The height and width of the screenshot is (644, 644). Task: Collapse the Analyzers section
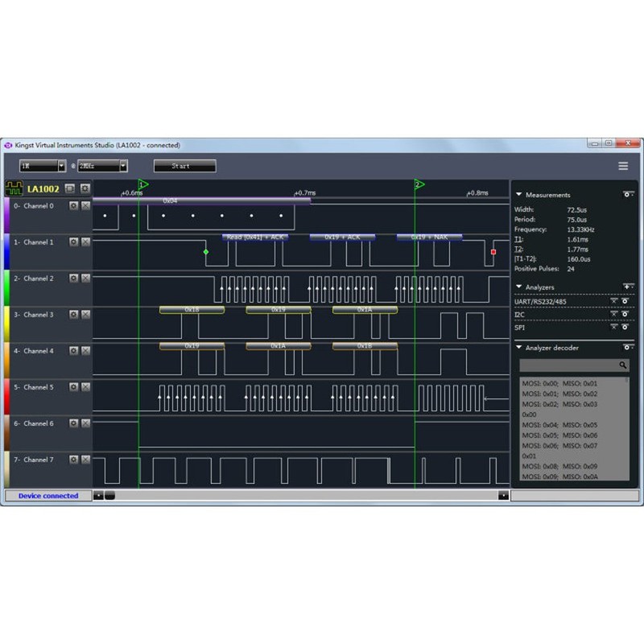pos(519,287)
